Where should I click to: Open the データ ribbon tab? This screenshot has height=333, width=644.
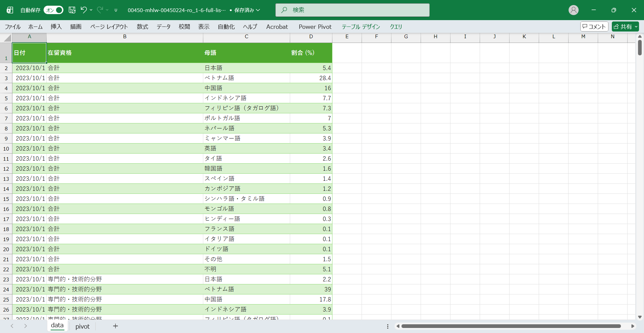pos(163,27)
